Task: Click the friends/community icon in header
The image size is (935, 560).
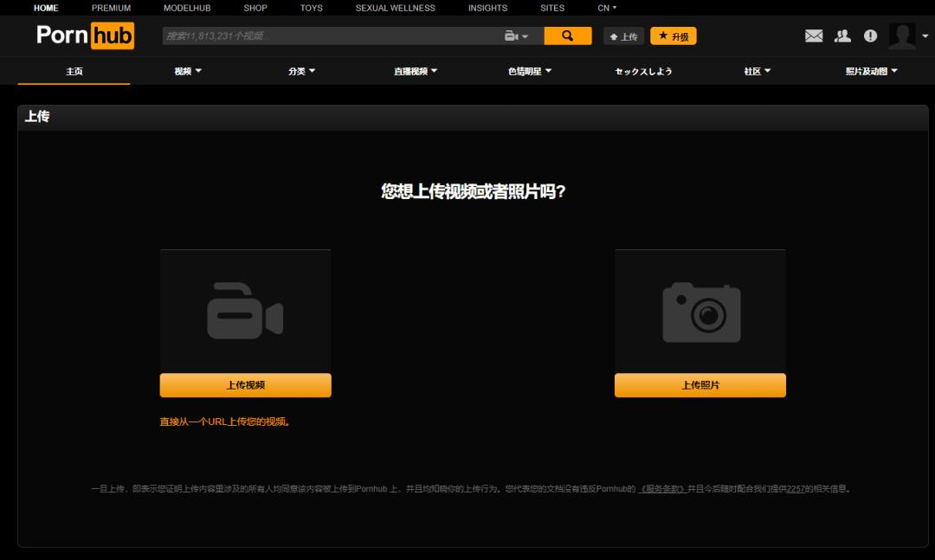Action: (841, 35)
